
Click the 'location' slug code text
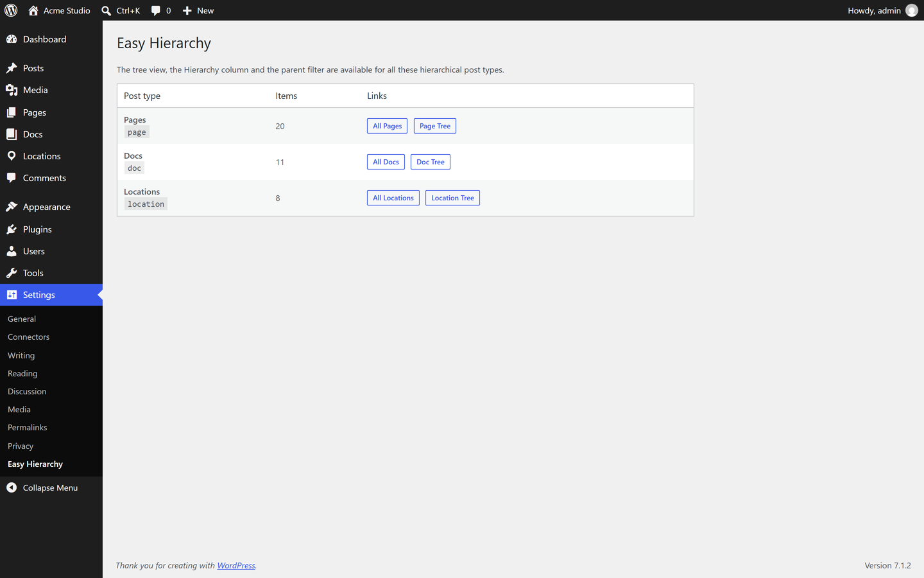click(x=146, y=204)
